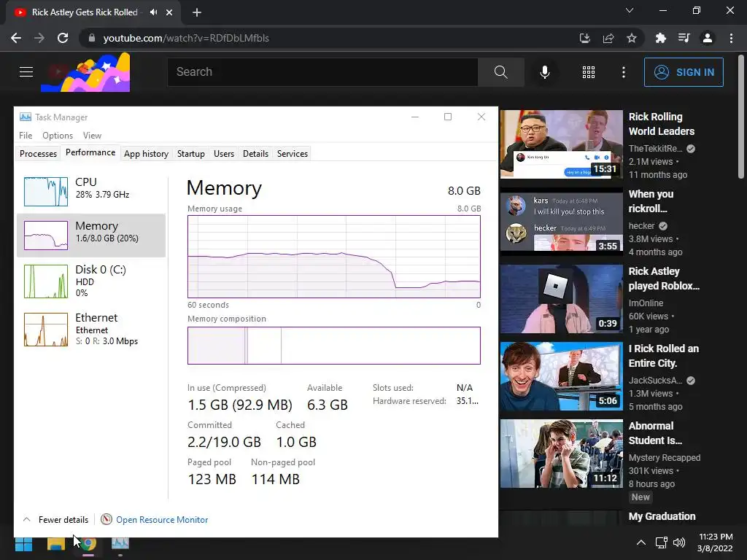Click the TheTekkitRe... channel name
Viewport: 747px width, 560px height.
point(656,149)
